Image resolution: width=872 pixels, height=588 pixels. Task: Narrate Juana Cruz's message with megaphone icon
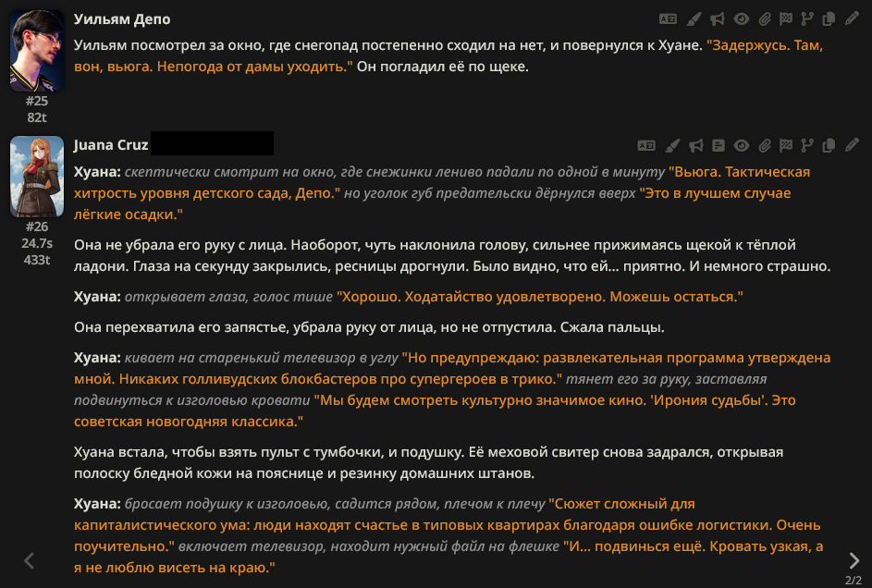(x=695, y=145)
